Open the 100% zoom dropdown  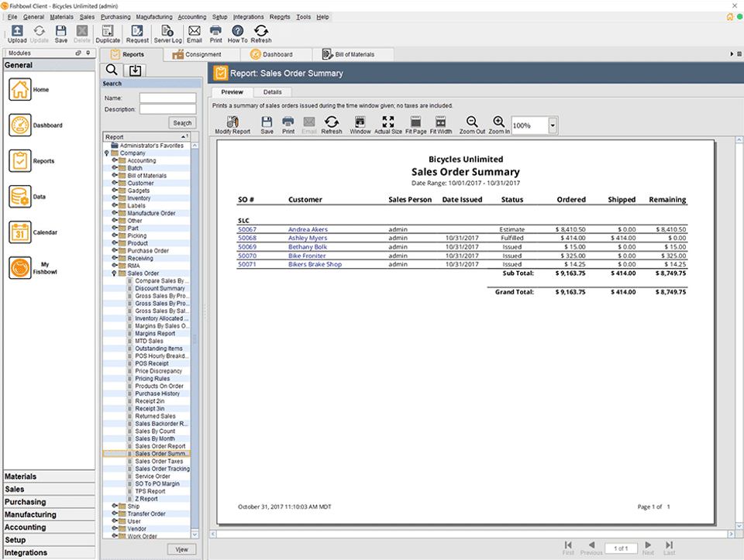553,125
